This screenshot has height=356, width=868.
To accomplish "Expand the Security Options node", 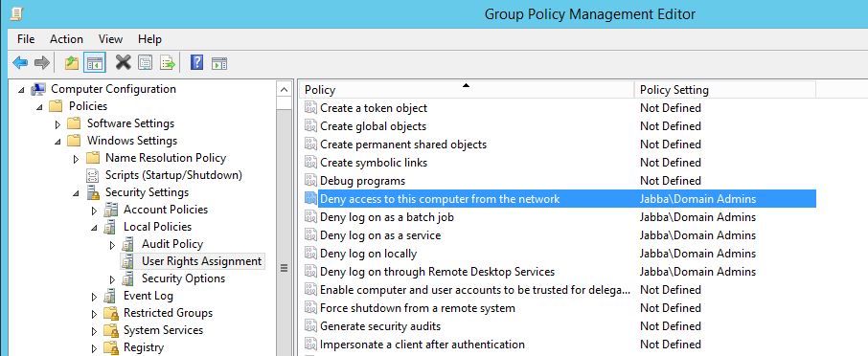I will tap(113, 279).
